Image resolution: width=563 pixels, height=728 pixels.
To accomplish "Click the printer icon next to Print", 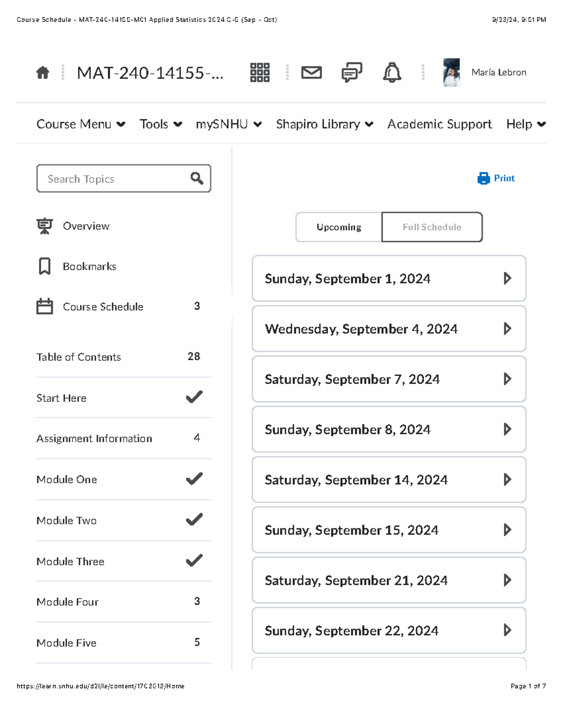I will point(483,178).
